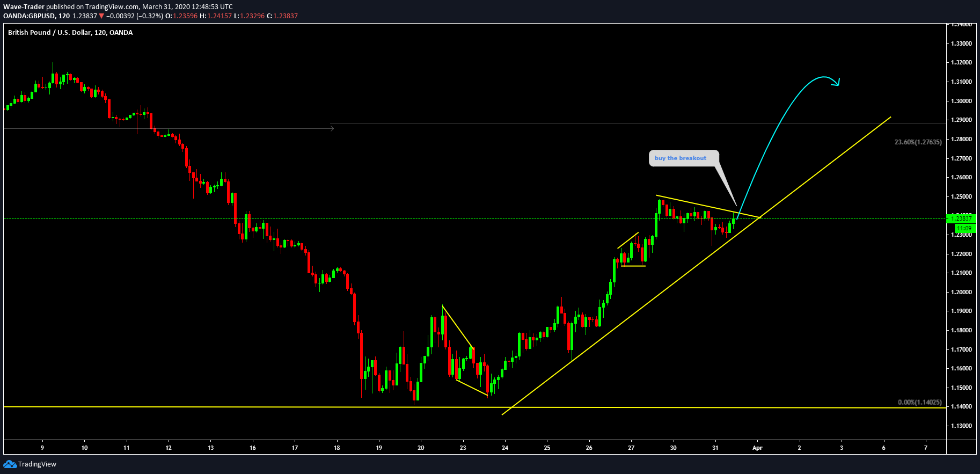The height and width of the screenshot is (474, 980).
Task: Click the TradingView logo at bottom left
Action: (30, 464)
